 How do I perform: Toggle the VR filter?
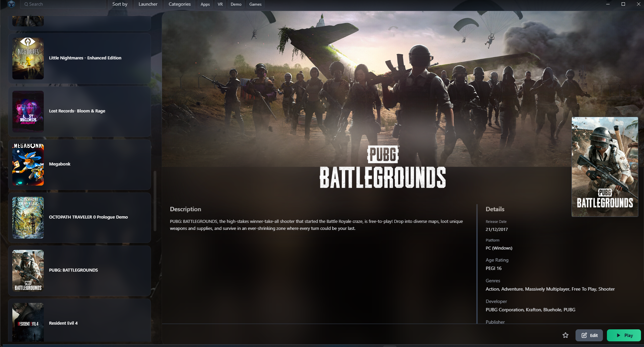[x=220, y=4]
